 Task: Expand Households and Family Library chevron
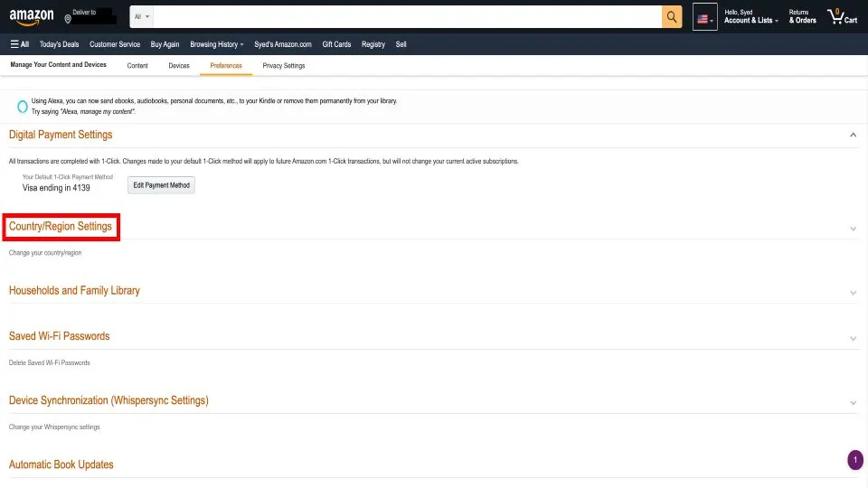(x=853, y=293)
